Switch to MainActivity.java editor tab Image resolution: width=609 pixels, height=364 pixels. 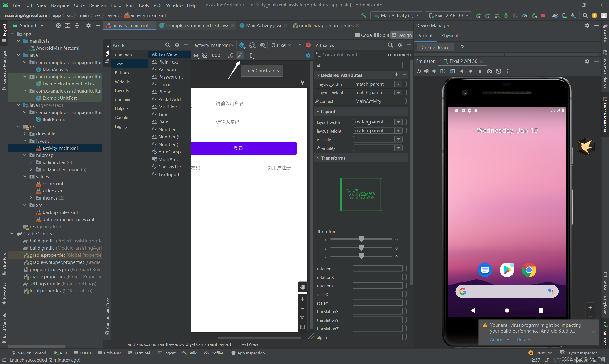263,25
